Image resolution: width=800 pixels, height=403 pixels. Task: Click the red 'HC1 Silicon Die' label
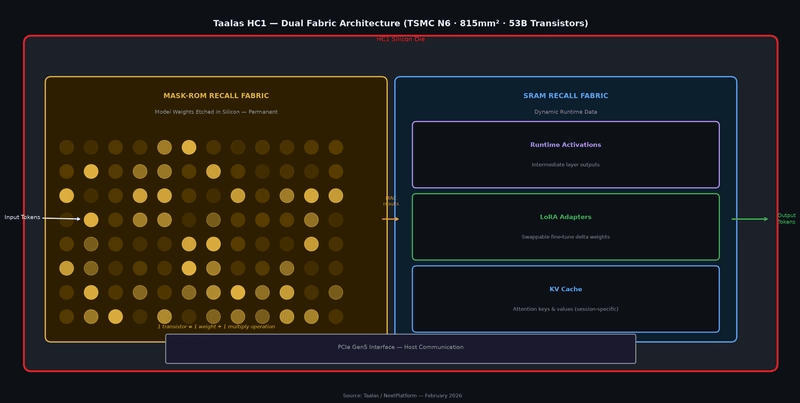(401, 39)
